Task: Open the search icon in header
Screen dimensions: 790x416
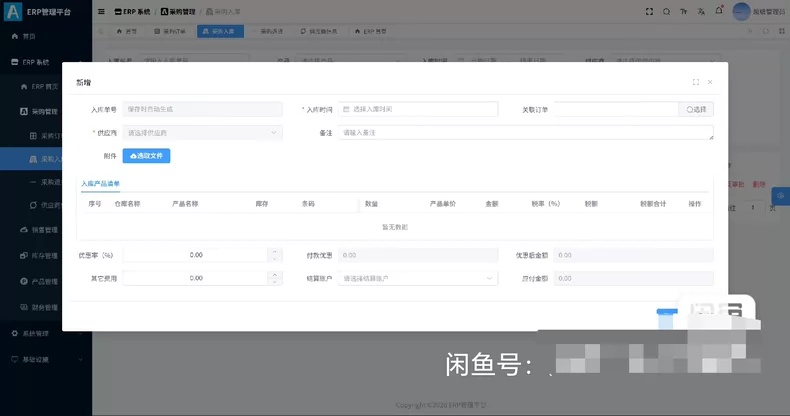Action: [x=667, y=12]
